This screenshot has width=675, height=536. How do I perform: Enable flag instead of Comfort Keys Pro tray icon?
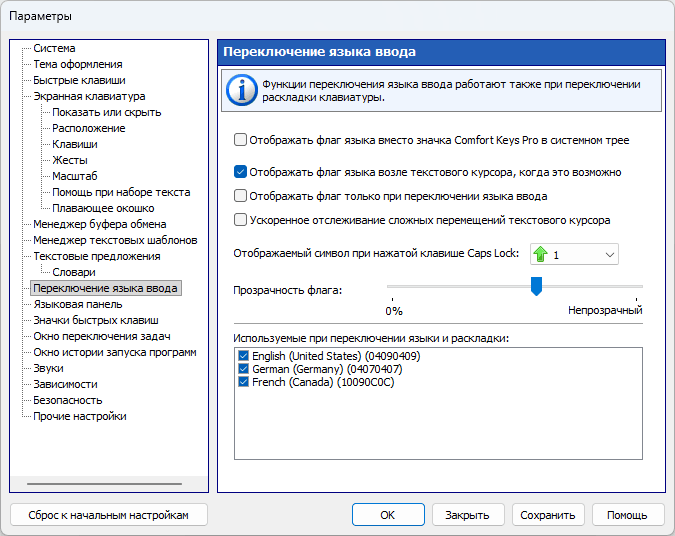point(240,140)
